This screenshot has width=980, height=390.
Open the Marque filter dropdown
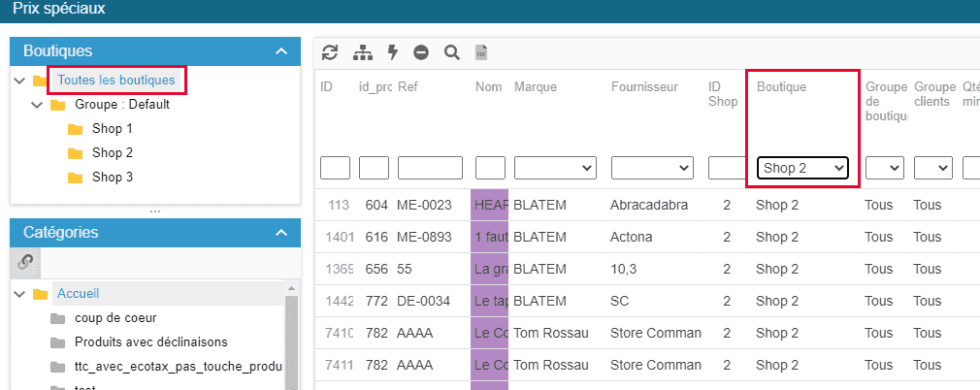point(555,168)
